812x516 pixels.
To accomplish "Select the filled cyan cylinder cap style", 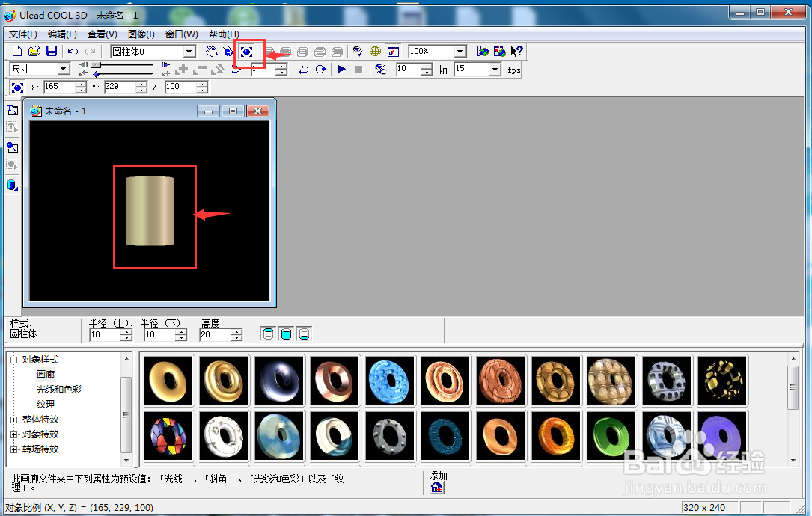I will 286,334.
